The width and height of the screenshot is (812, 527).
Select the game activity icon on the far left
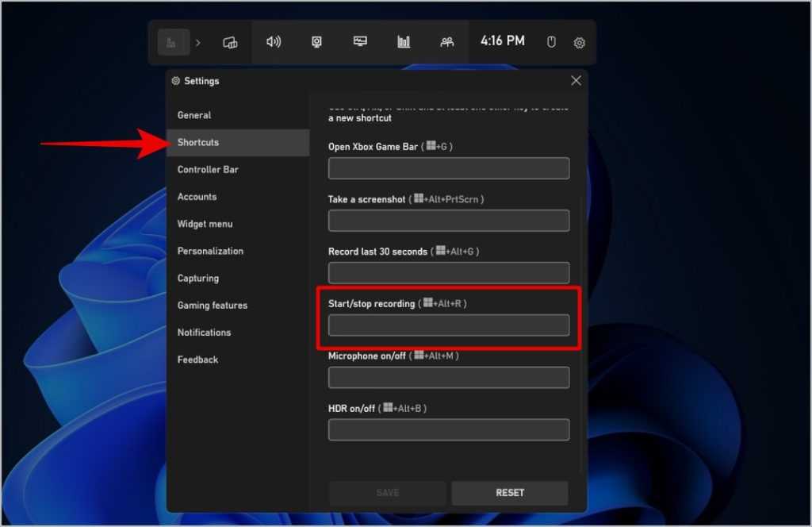coord(172,42)
